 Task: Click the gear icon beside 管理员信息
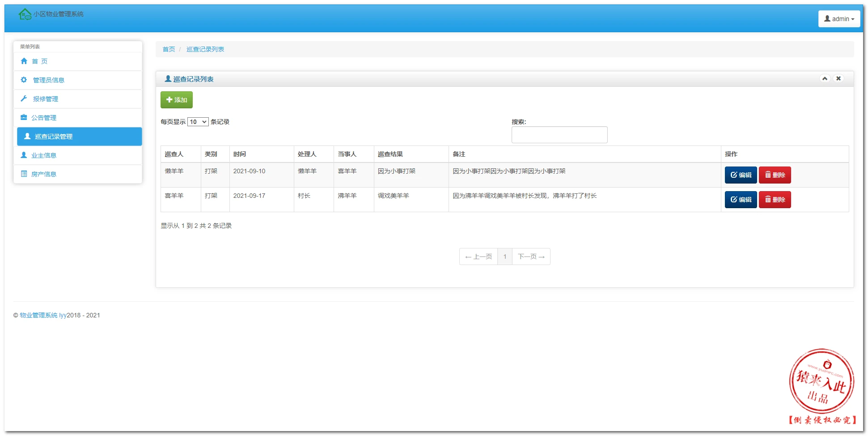click(x=24, y=80)
